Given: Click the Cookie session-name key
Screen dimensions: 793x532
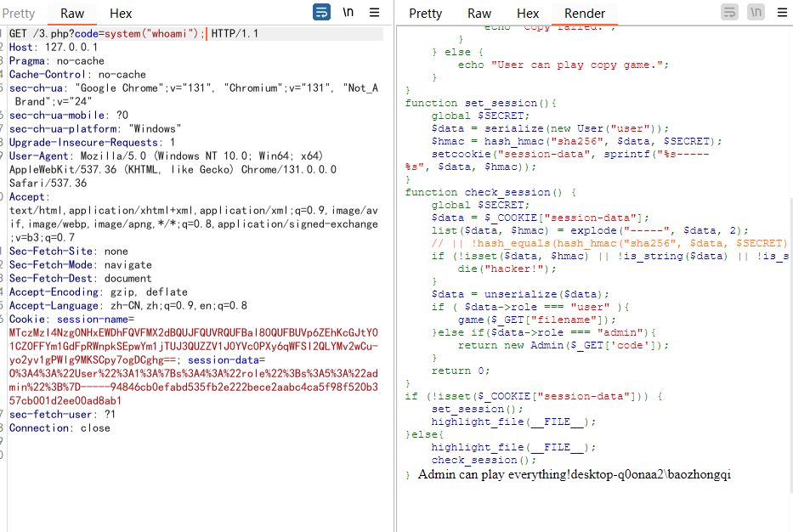Looking at the screenshot, I should [x=93, y=320].
